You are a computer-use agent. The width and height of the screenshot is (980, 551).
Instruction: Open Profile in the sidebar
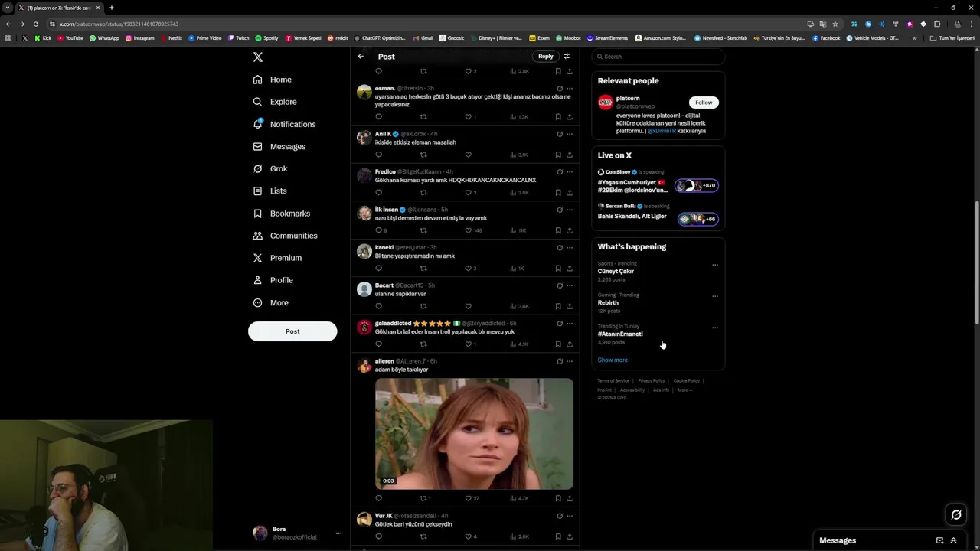273,280
